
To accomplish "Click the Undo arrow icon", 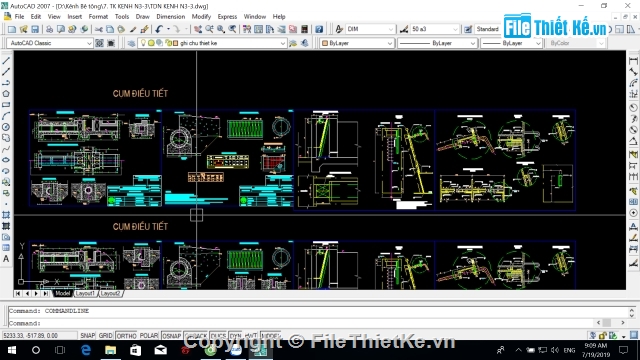I will tap(159, 29).
